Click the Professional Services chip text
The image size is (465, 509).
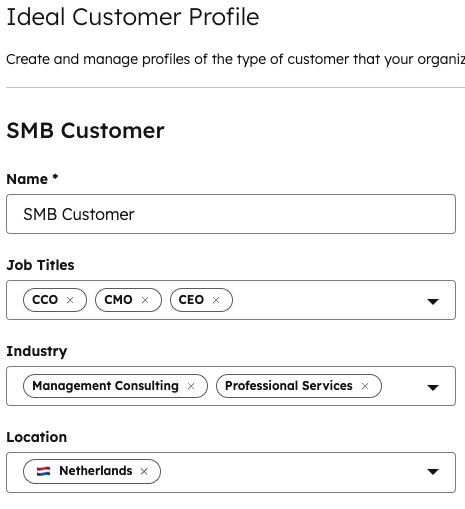[289, 386]
